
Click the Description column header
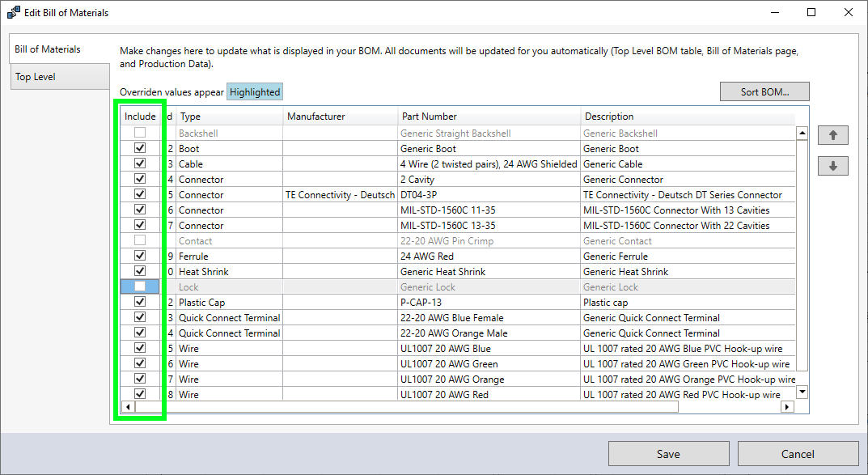pos(688,117)
